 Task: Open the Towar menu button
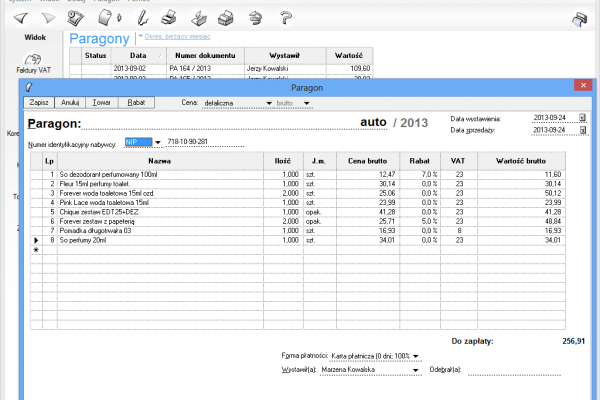click(x=104, y=102)
